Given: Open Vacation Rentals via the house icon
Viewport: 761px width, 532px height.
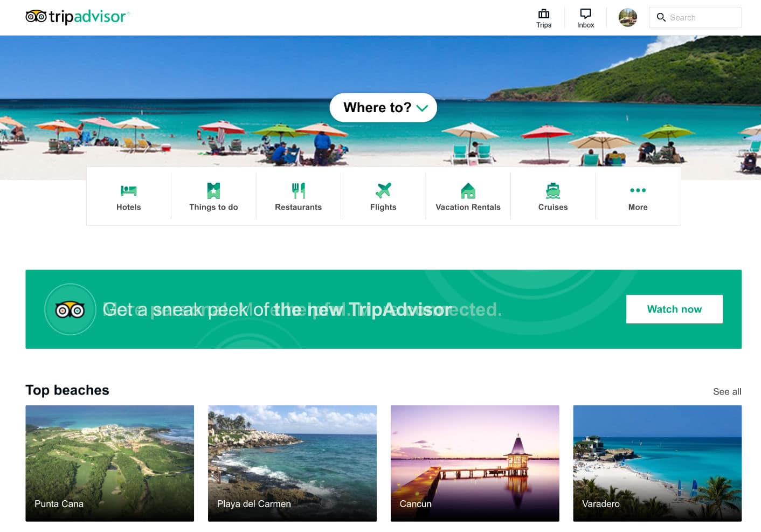Looking at the screenshot, I should [x=468, y=190].
